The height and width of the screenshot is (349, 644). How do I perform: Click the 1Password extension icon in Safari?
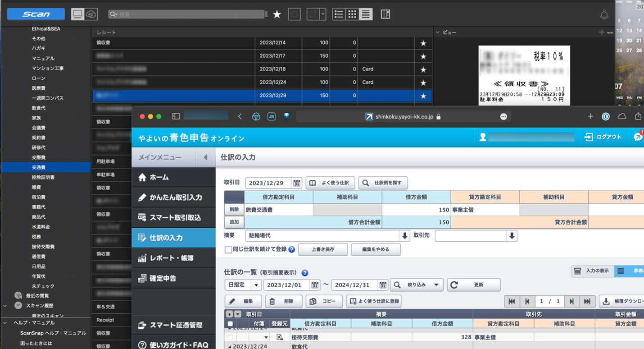606,116
